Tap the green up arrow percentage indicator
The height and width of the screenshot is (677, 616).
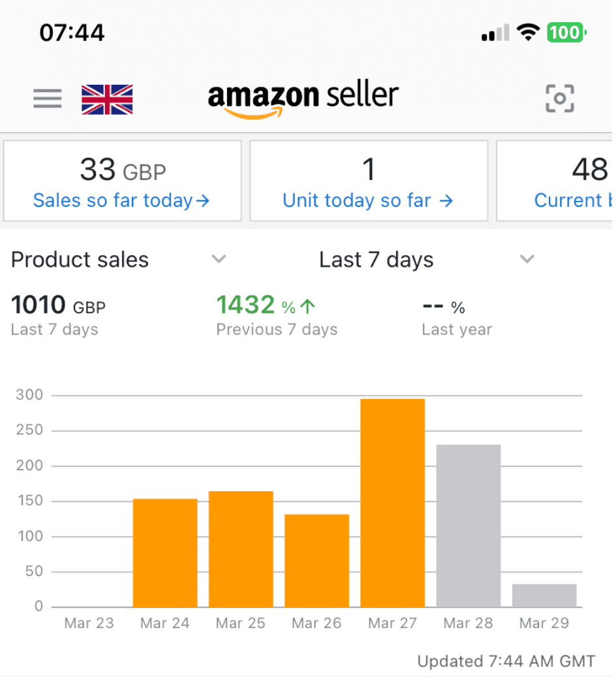tap(308, 306)
